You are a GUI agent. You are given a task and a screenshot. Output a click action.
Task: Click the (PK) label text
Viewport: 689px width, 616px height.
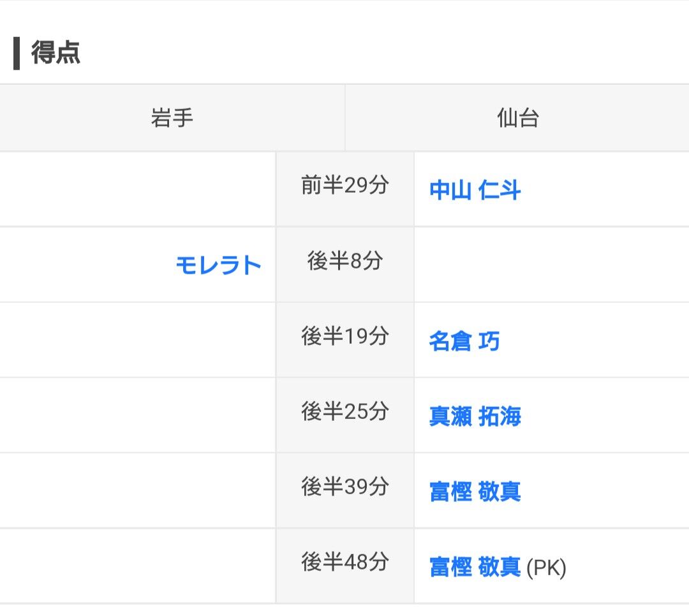pos(547,568)
